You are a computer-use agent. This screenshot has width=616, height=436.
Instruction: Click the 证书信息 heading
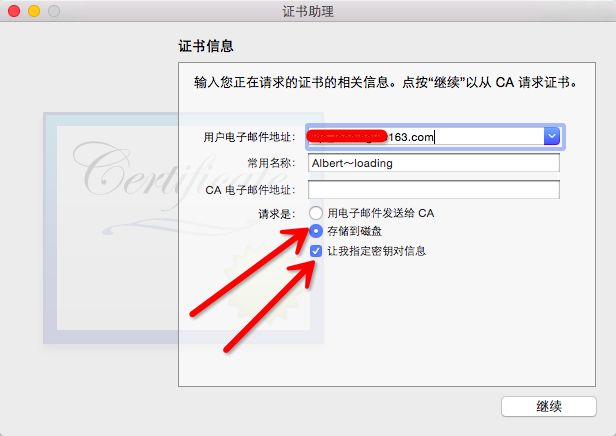coord(206,46)
